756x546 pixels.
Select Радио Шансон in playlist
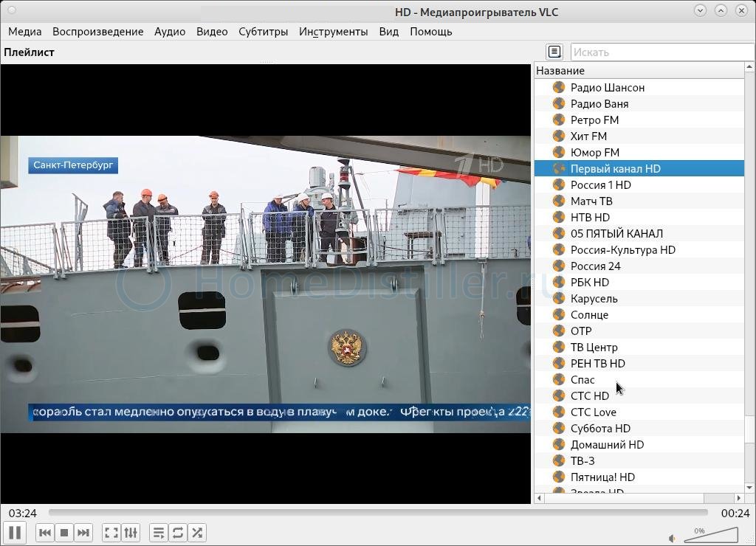[639, 87]
